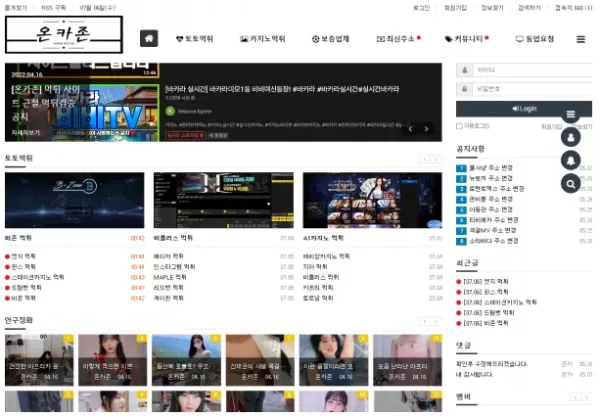
Task: Go to next banner slide arrow
Action: pyautogui.click(x=426, y=129)
